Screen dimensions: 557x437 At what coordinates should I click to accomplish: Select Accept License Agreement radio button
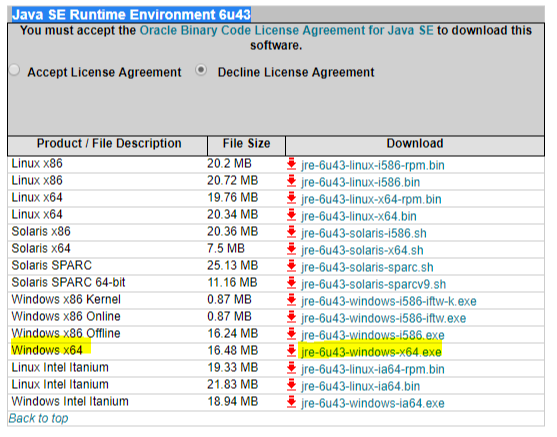[x=15, y=70]
